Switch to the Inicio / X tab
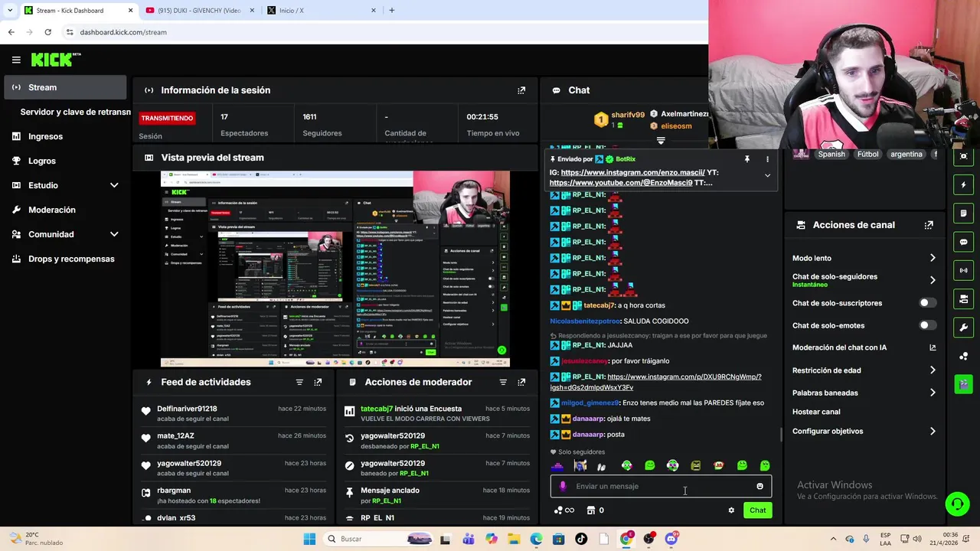Screen dimensions: 980x551 (322, 11)
